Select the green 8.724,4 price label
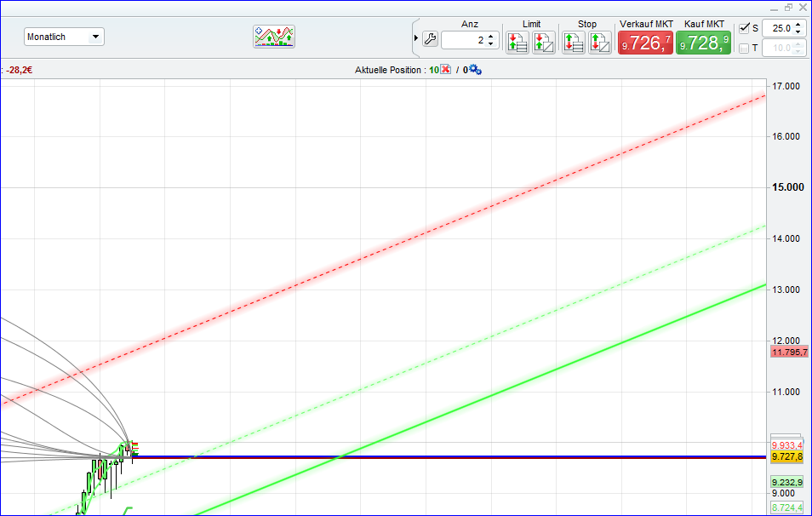This screenshot has width=812, height=516. [787, 507]
